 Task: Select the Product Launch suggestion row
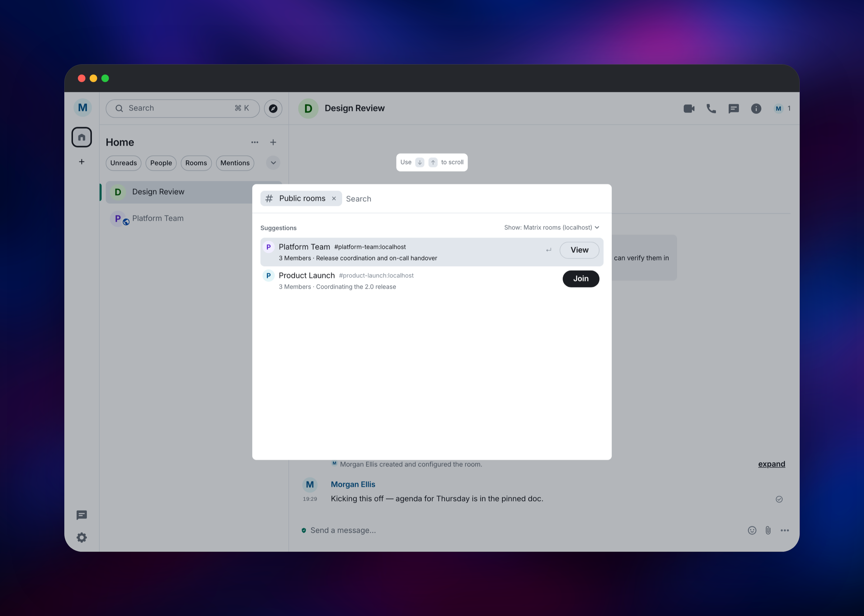coord(432,281)
